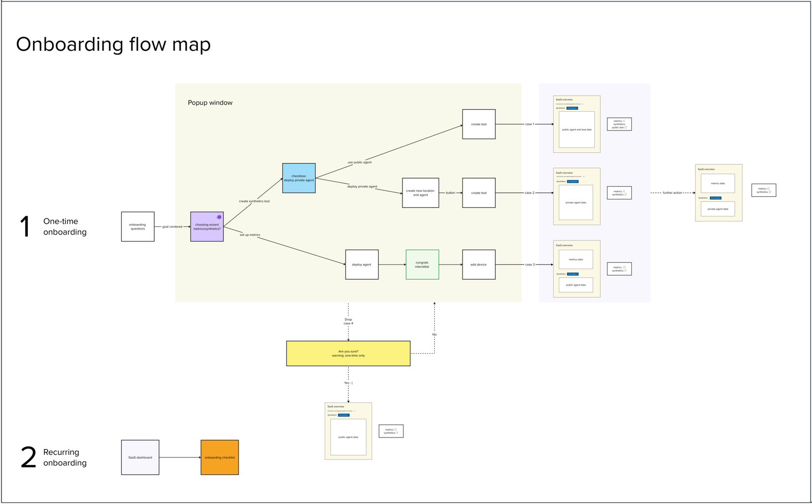Screen dimensions: 812x504
Task: Click the checkmark beside 'public test' in status box
Action: [626, 127]
